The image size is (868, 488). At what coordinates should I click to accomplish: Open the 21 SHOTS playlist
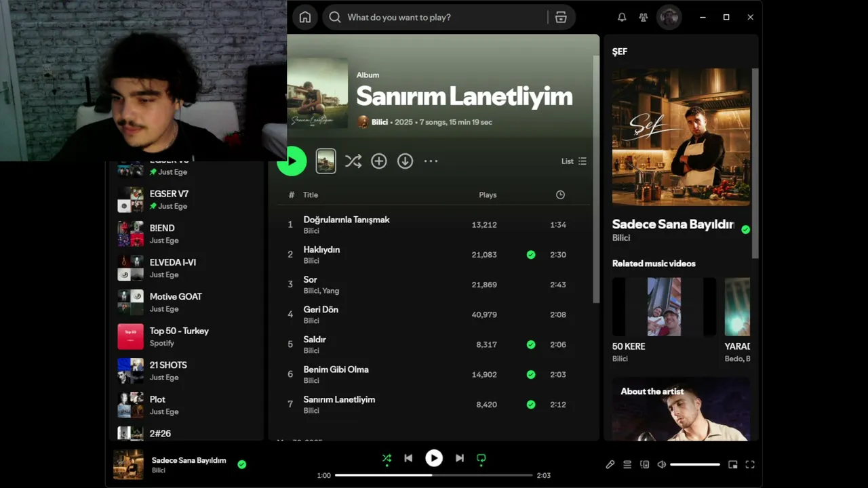click(x=186, y=371)
